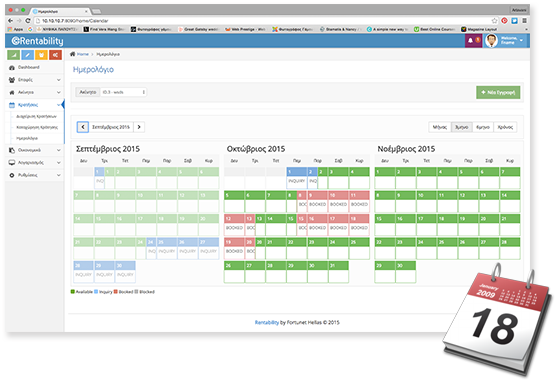Click the red browser extension icon
Viewport: 555px width, 380px height.
pyautogui.click(x=504, y=21)
